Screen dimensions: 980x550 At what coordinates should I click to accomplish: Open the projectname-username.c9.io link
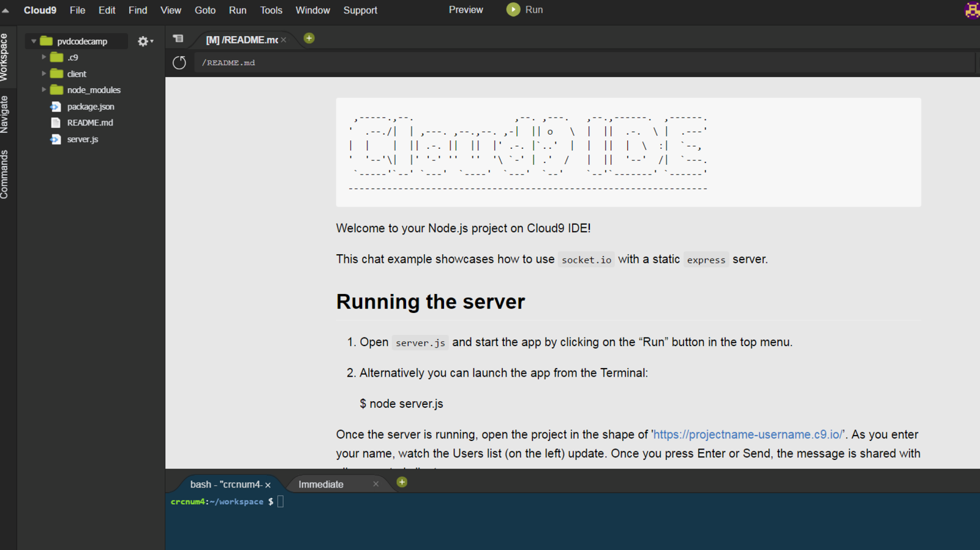[x=748, y=434]
